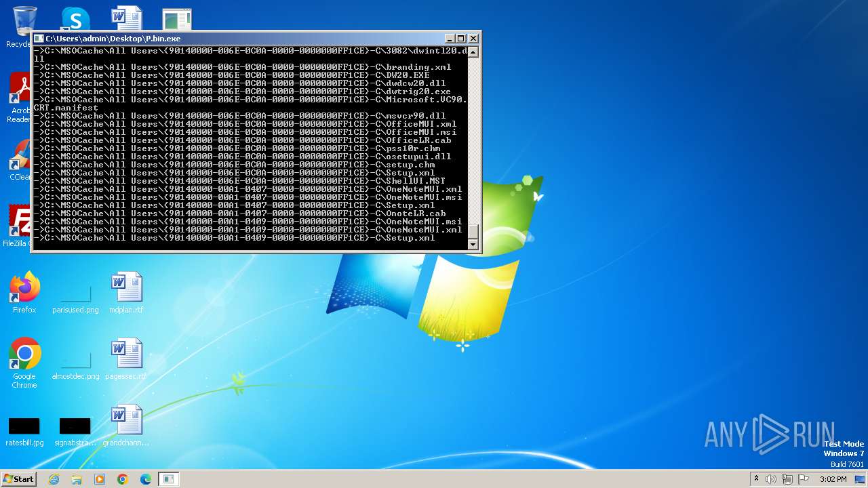
Task: Click the OfficeMUI.msi console line
Action: point(245,132)
